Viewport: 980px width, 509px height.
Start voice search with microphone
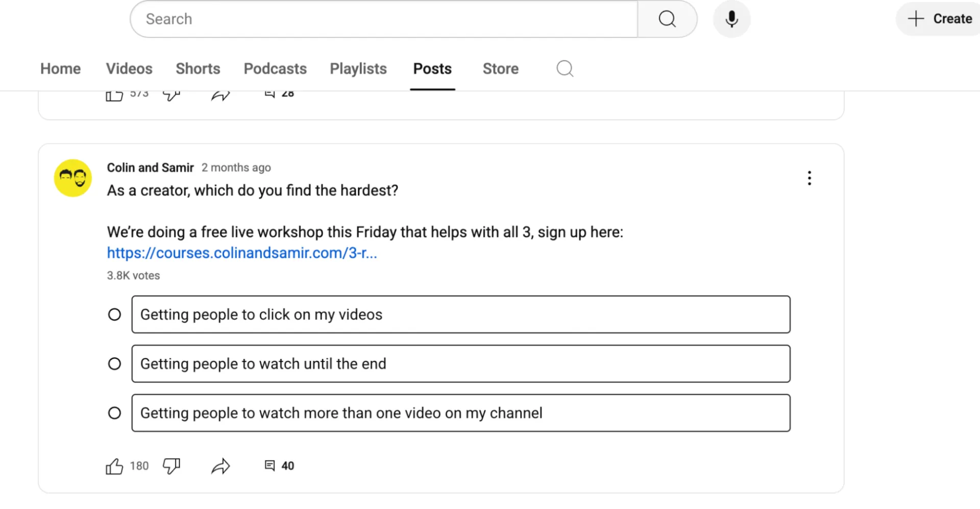(x=731, y=19)
